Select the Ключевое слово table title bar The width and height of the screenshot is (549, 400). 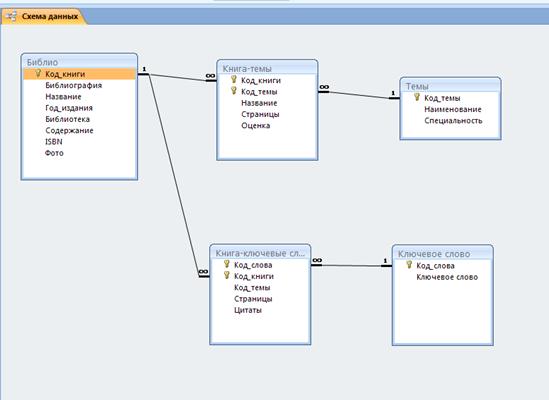[443, 254]
